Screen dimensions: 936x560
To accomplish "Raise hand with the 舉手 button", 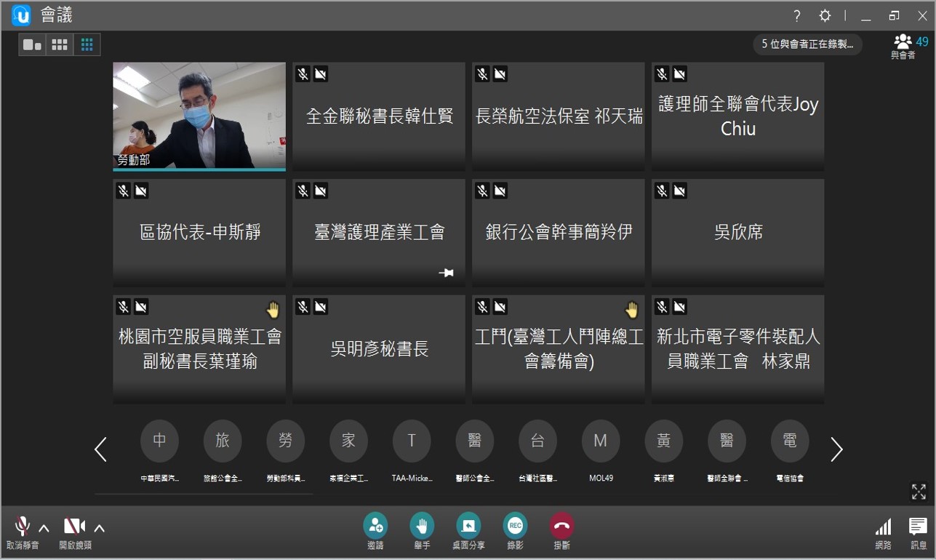I will pyautogui.click(x=422, y=526).
